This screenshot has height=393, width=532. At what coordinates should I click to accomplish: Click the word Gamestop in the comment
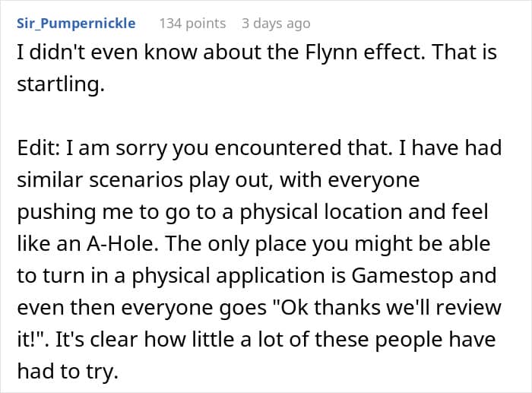pyautogui.click(x=402, y=275)
